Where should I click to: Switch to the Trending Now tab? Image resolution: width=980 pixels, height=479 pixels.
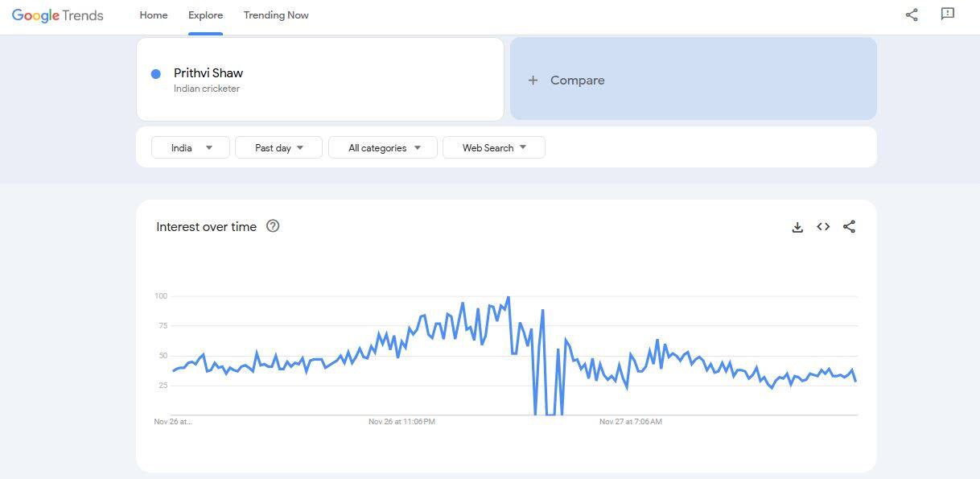(276, 15)
